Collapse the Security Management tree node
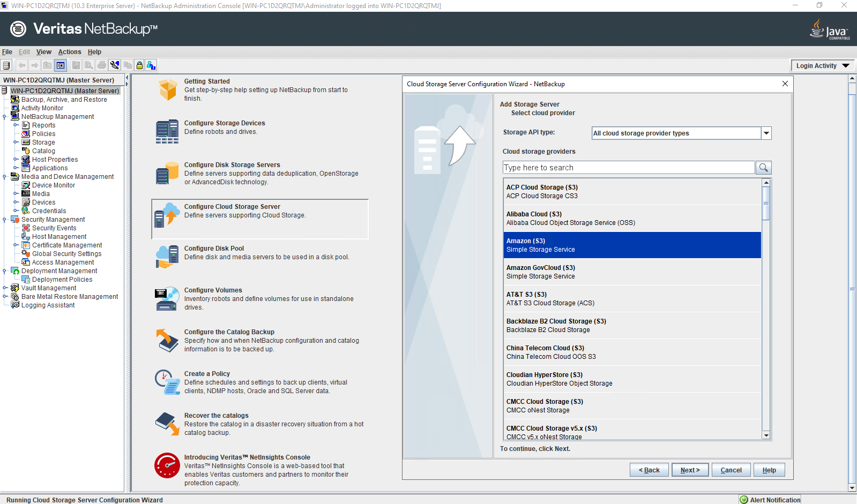 [x=5, y=220]
